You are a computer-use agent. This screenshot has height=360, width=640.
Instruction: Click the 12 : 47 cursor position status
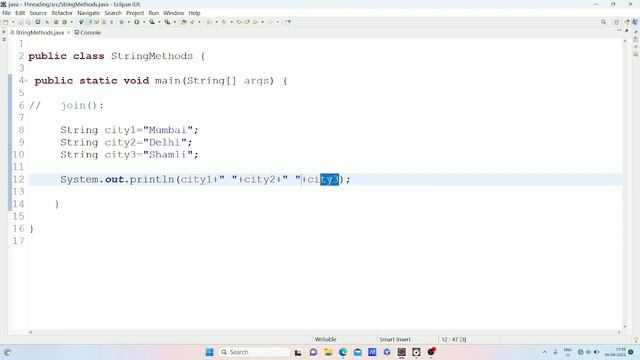(x=453, y=339)
